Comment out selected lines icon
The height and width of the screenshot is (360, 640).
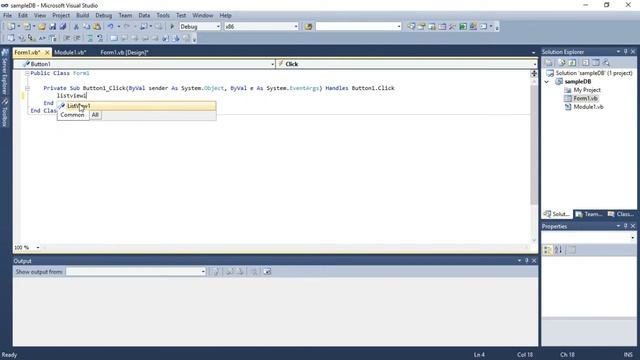click(x=90, y=38)
